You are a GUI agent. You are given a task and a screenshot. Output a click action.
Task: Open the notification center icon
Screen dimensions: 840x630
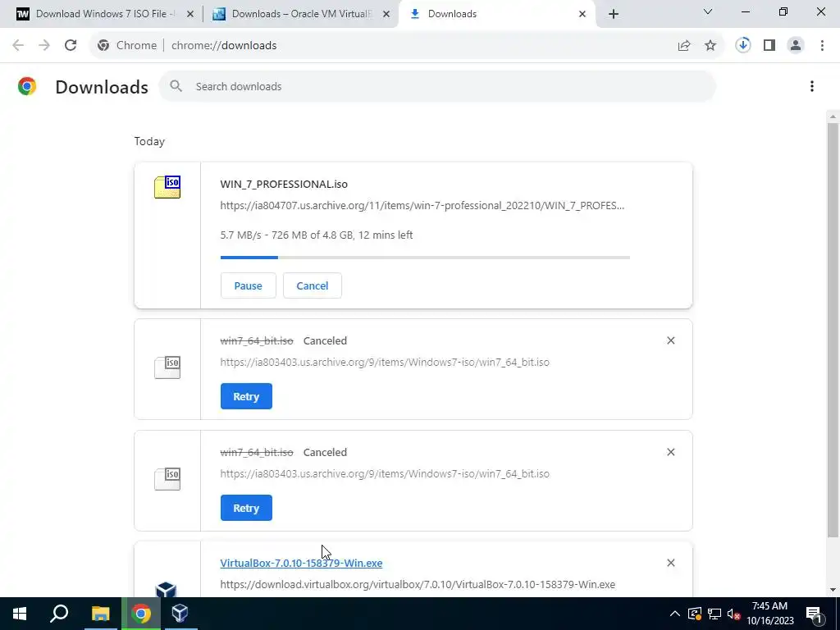pos(814,614)
